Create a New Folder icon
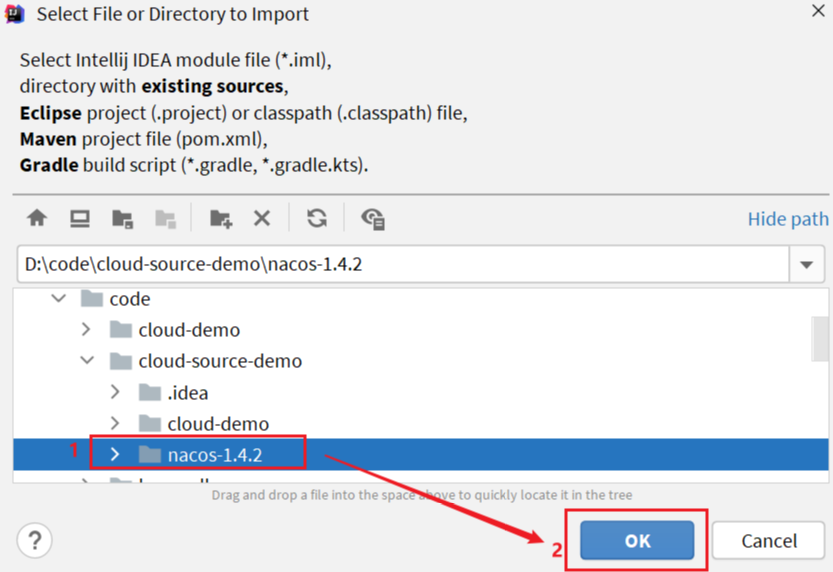Image resolution: width=833 pixels, height=572 pixels. pos(221,218)
